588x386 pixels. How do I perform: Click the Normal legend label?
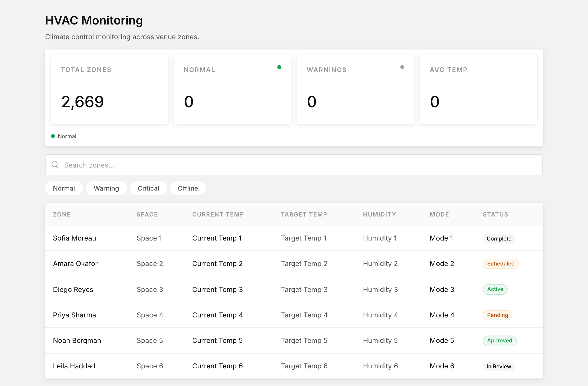pyautogui.click(x=67, y=136)
